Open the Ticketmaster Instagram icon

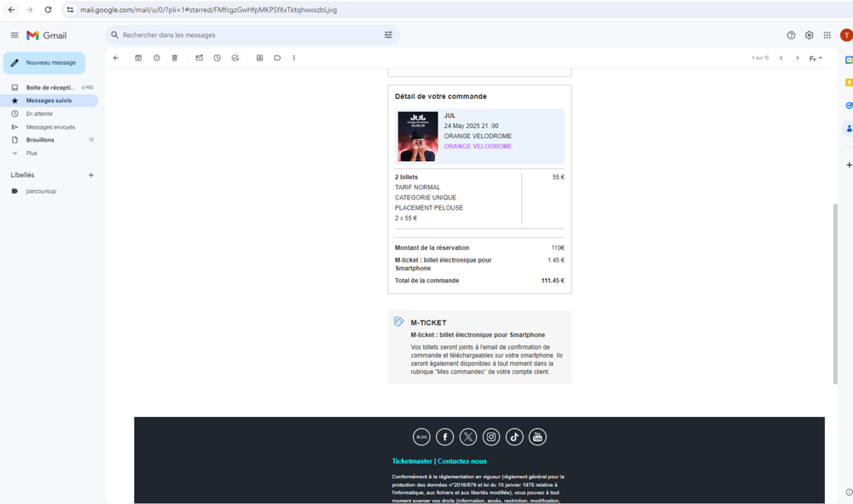pos(490,437)
